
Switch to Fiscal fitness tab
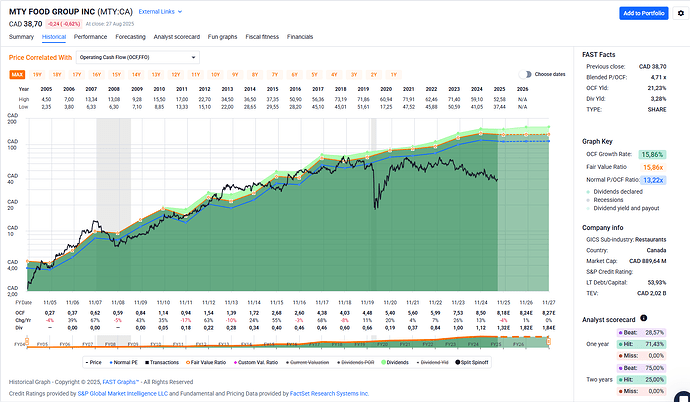pos(262,37)
